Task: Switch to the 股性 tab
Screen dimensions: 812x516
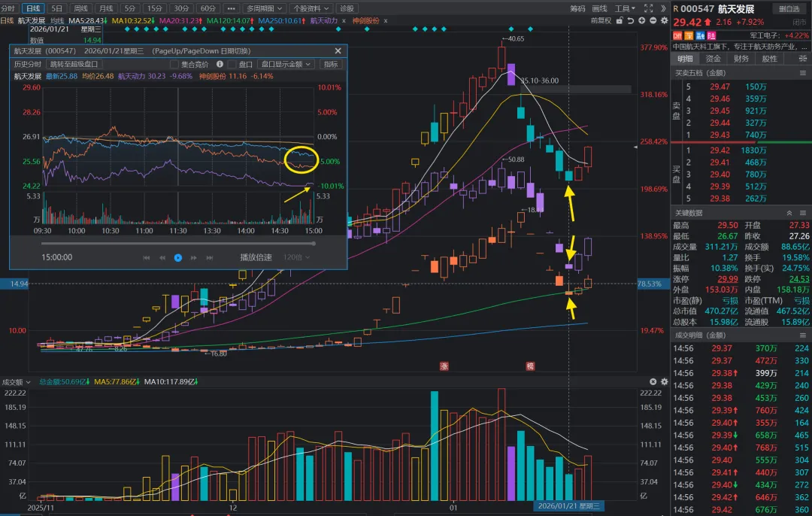Action: coord(770,59)
